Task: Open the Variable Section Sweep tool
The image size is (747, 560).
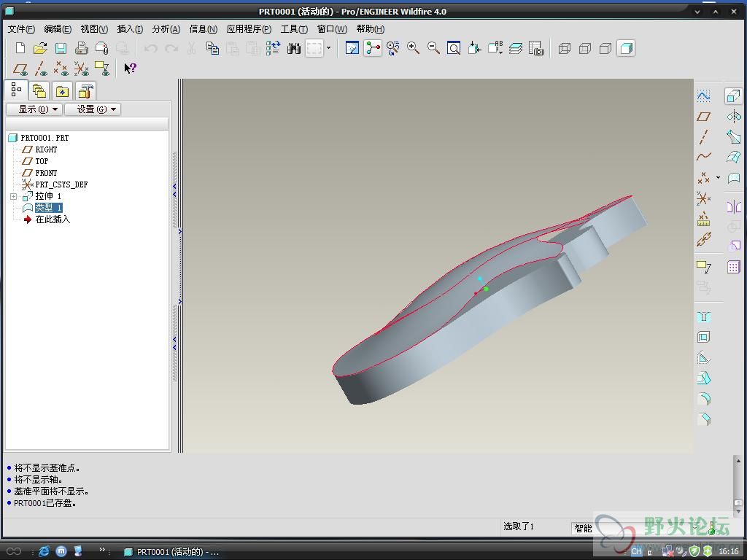Action: [734, 136]
